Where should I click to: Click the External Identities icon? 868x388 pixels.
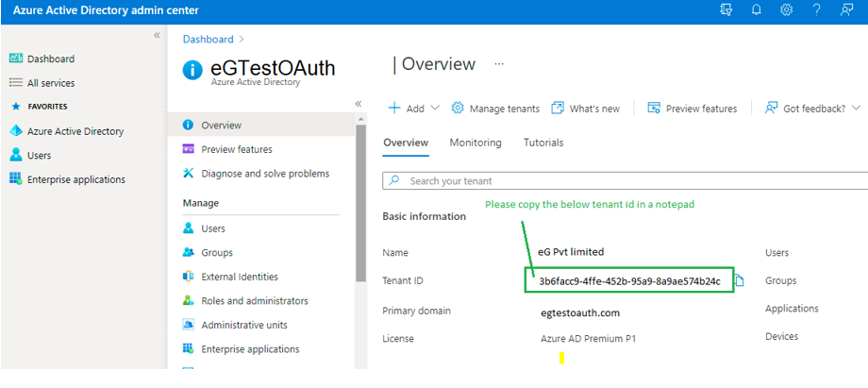(x=188, y=276)
